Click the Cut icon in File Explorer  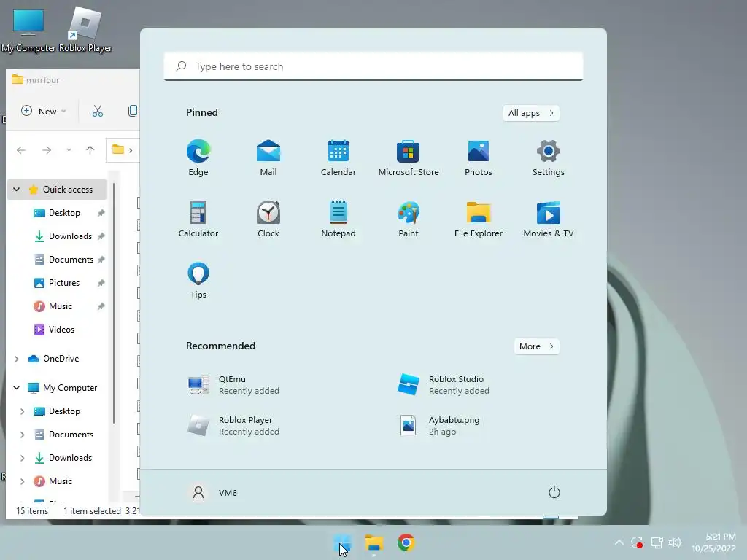point(98,111)
